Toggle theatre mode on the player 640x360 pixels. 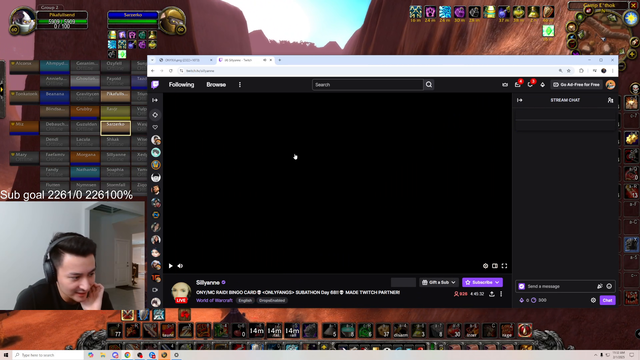coord(495,266)
